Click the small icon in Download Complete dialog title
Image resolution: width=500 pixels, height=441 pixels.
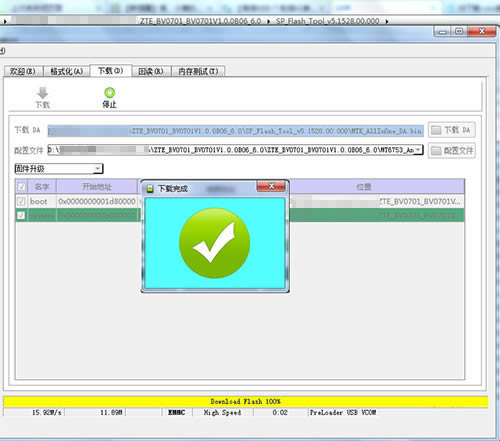click(x=150, y=189)
